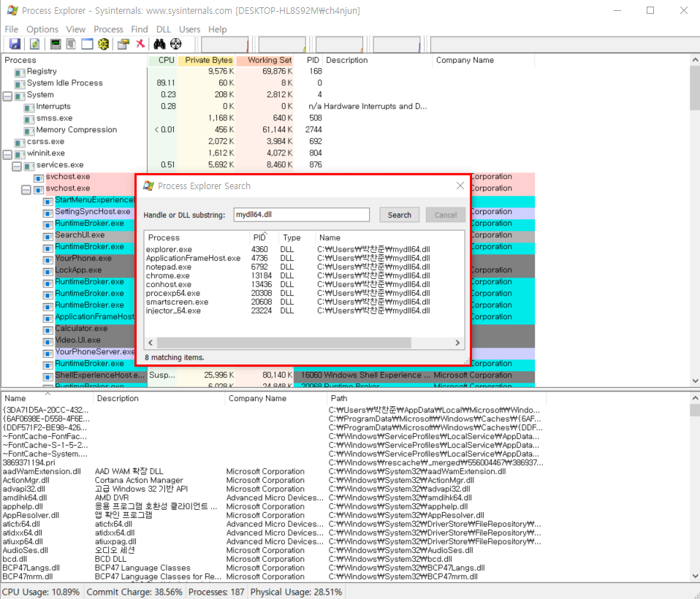This screenshot has height=599, width=700.
Task: Open the File menu
Action: (12, 29)
